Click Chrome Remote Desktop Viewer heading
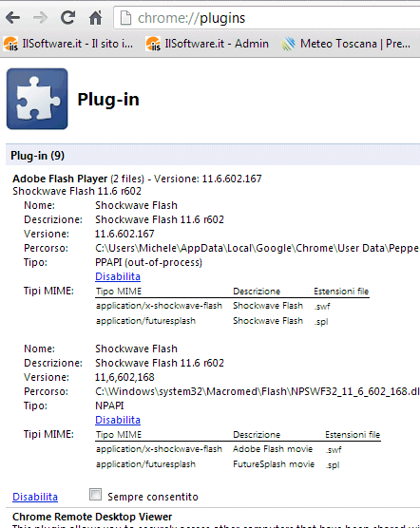Viewport: 420px width, 528px height. pos(92,517)
